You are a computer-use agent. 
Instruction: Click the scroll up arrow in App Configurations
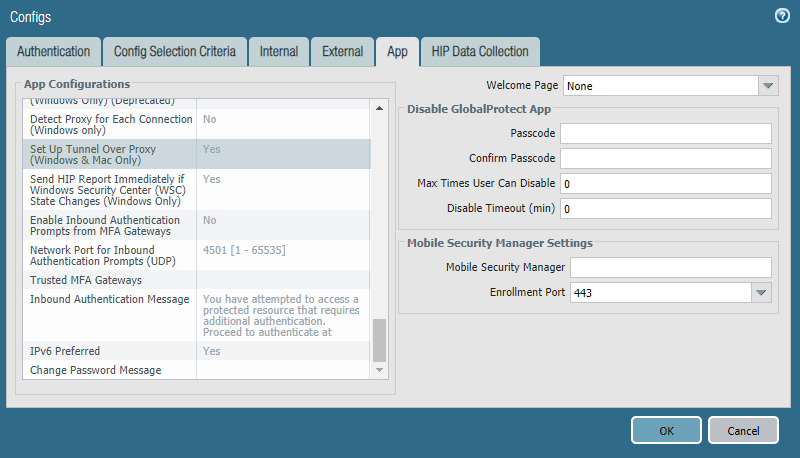click(379, 108)
